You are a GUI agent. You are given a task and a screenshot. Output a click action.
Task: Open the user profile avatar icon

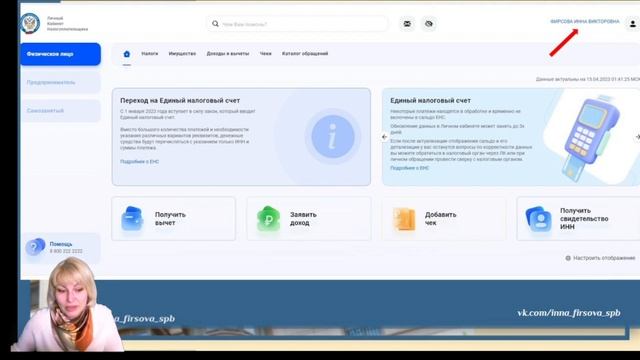click(632, 24)
